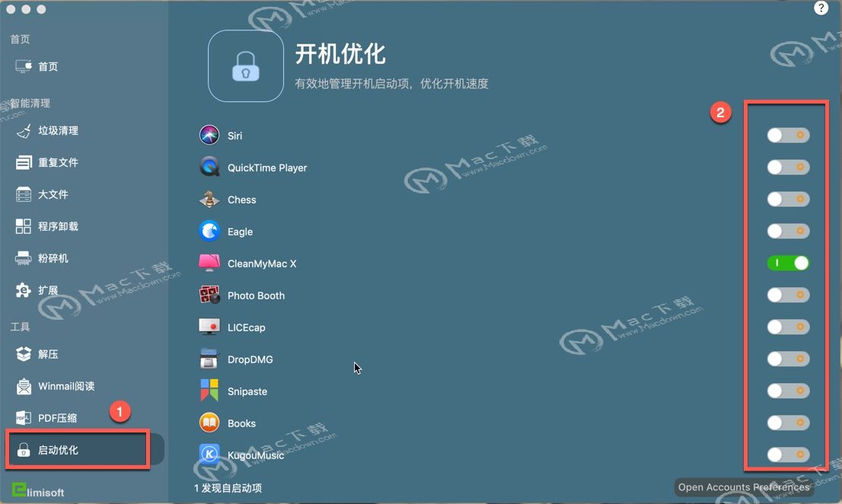
Task: Click the Books app icon
Action: tap(209, 423)
